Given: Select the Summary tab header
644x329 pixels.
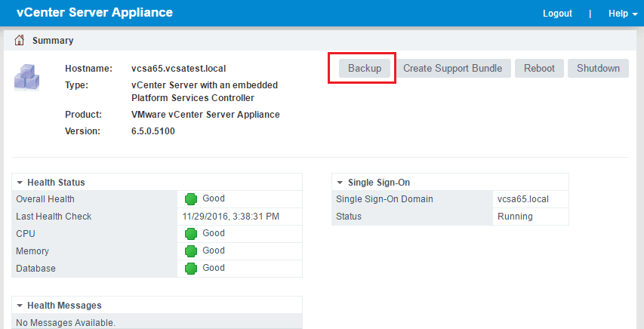Looking at the screenshot, I should (x=52, y=40).
